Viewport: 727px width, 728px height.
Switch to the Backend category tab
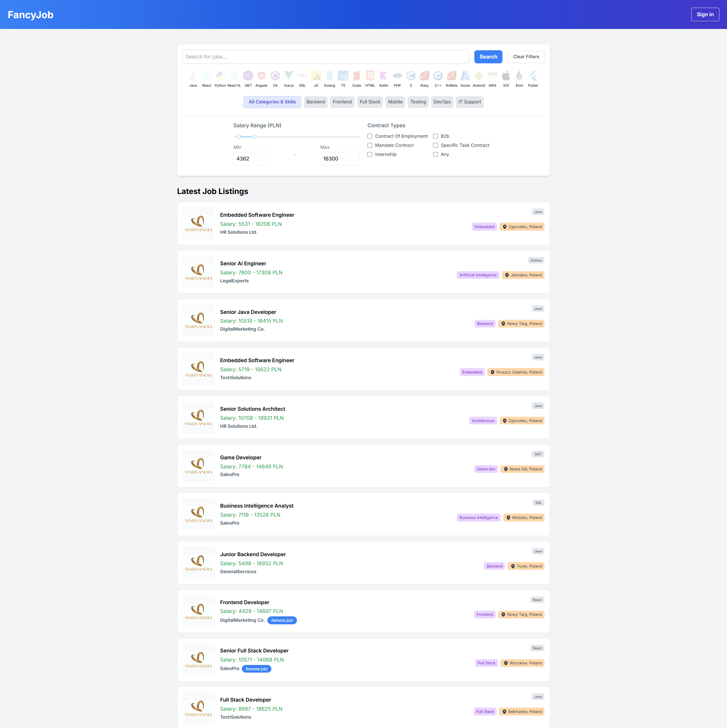315,102
